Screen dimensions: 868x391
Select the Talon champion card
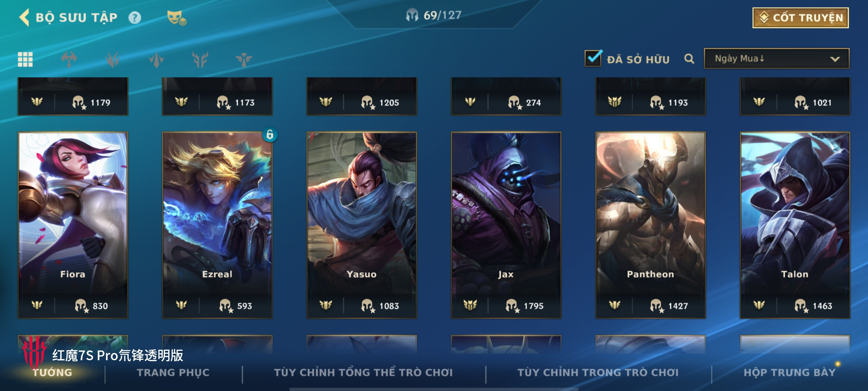(x=795, y=225)
